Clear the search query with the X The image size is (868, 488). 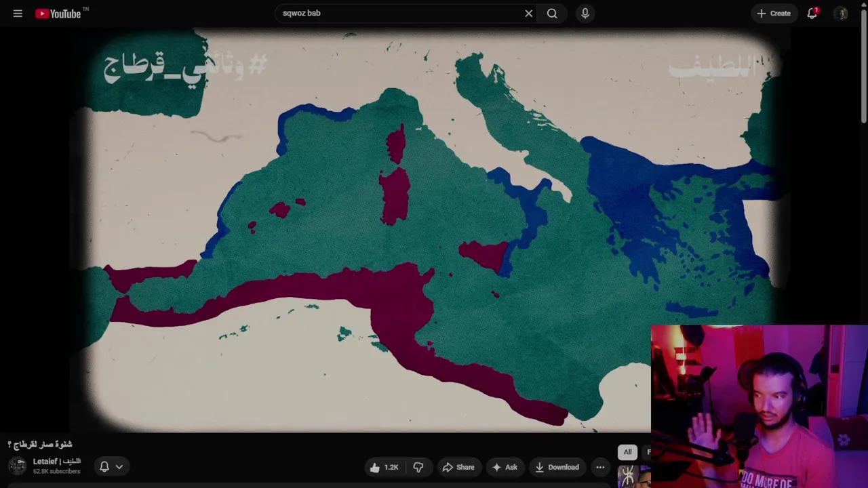click(x=529, y=13)
